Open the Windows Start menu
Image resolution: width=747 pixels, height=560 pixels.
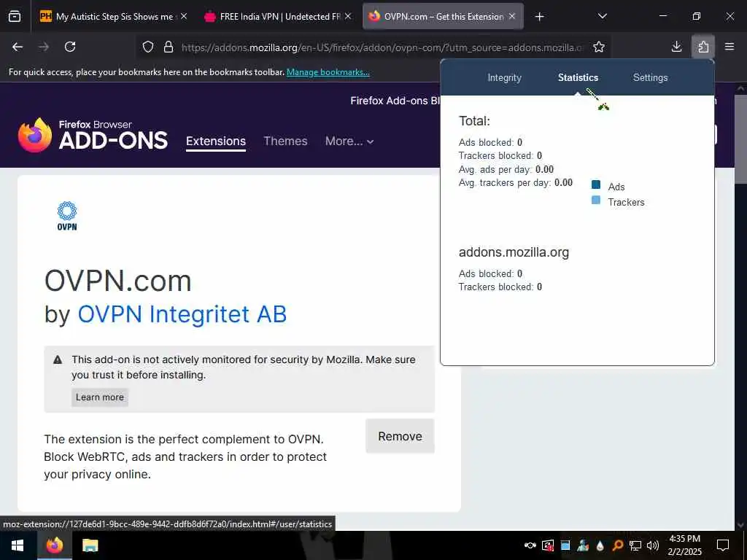click(18, 545)
